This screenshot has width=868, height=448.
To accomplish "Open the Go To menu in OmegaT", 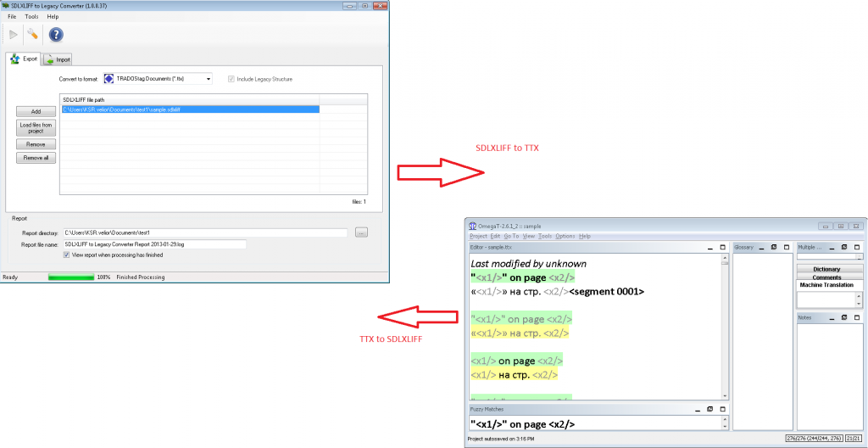I will point(511,236).
